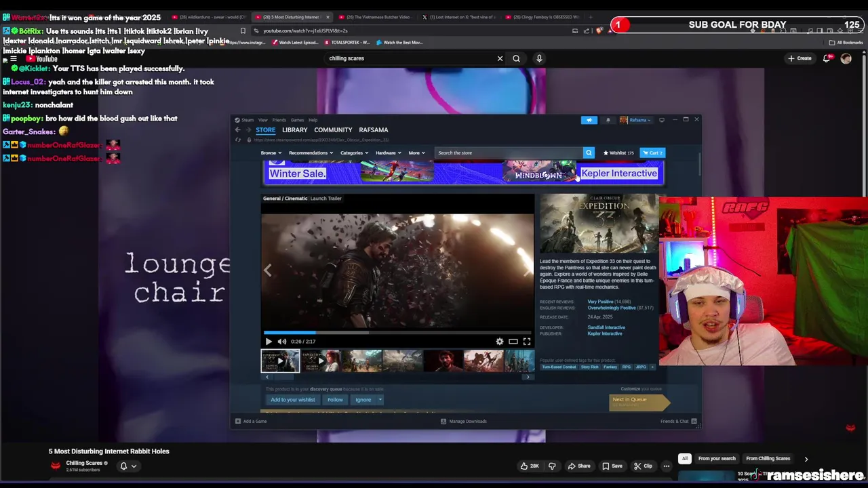
Task: Open the More dropdown in store nav
Action: click(x=416, y=152)
